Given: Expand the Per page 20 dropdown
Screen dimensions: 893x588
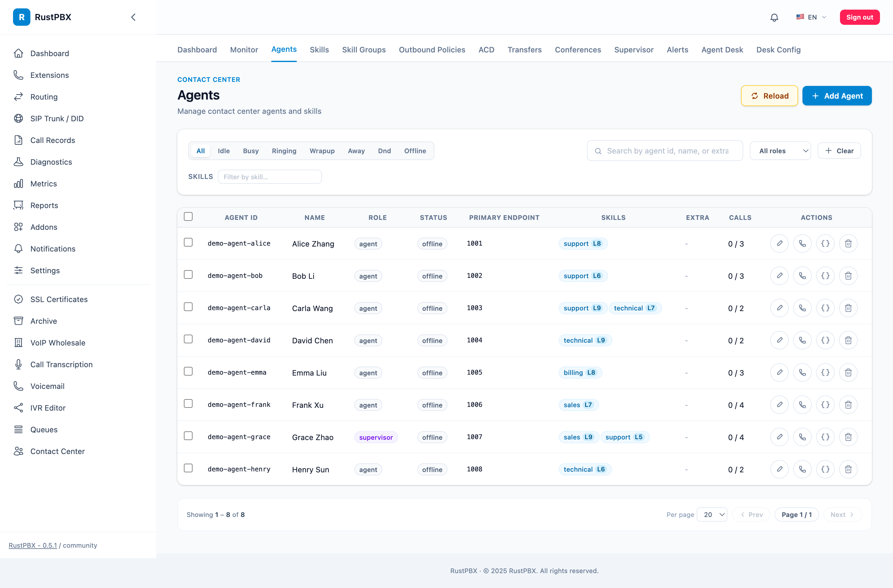Looking at the screenshot, I should (x=712, y=515).
